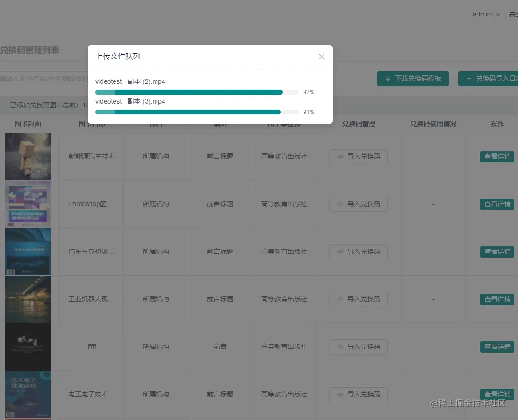
Task: Click 导入兑换码 for 新能源汽车技术
Action: coord(358,156)
